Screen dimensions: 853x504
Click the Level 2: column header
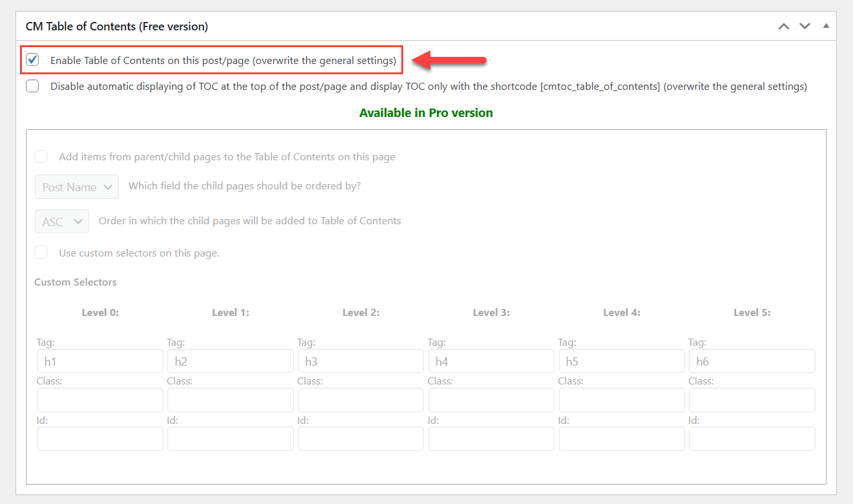[x=361, y=312]
